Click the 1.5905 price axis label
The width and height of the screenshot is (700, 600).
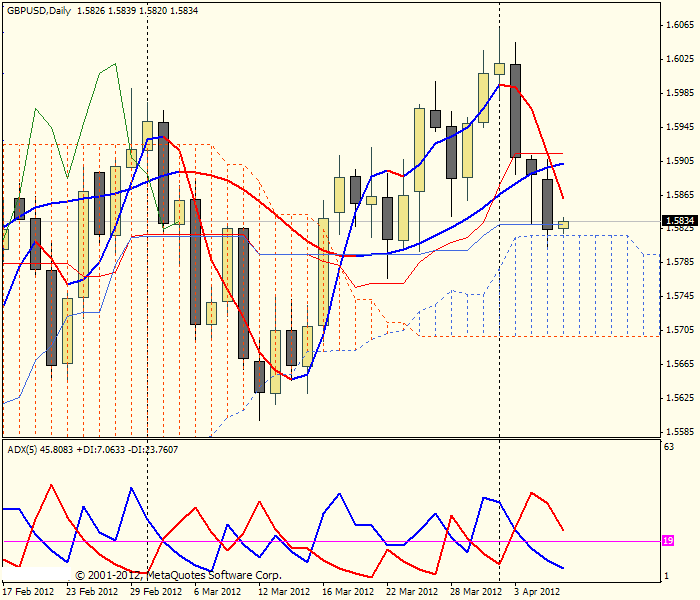point(680,161)
